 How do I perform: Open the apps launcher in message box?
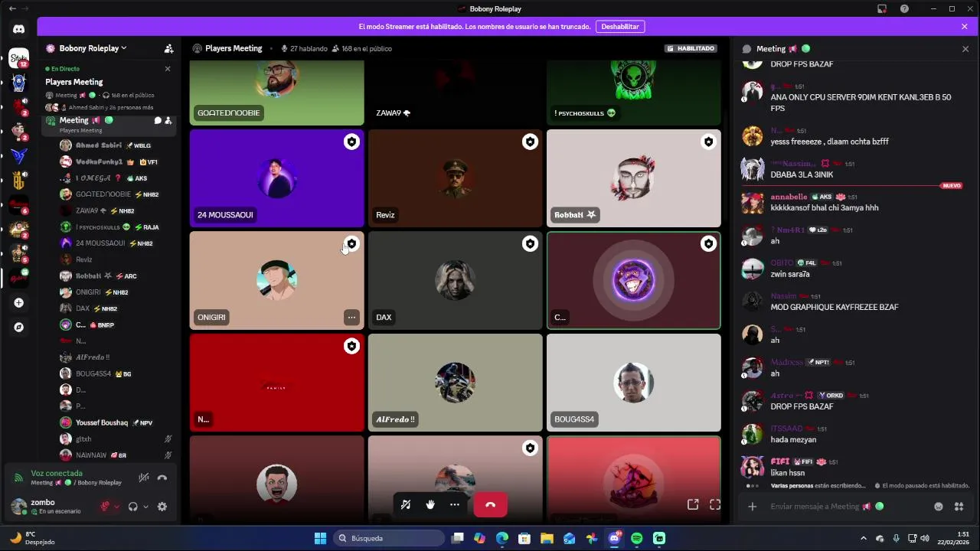click(959, 507)
